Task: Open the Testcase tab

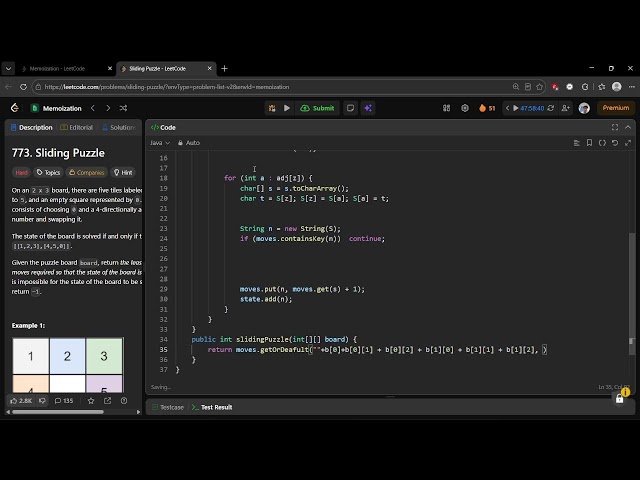Action: [168, 407]
